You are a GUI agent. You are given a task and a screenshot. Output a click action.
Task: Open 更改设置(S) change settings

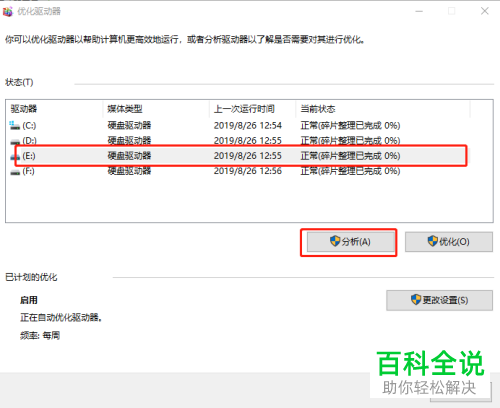439,300
